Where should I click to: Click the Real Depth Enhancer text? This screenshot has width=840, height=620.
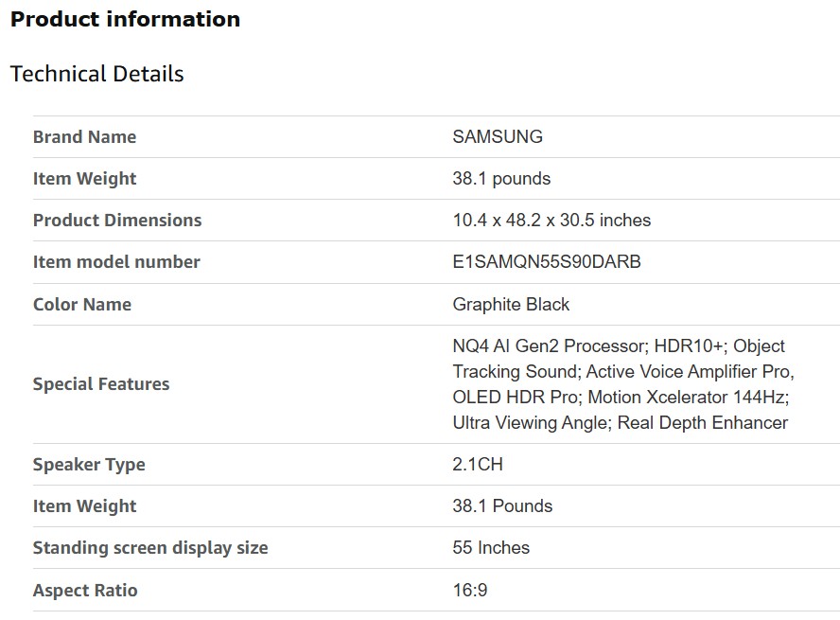702,423
